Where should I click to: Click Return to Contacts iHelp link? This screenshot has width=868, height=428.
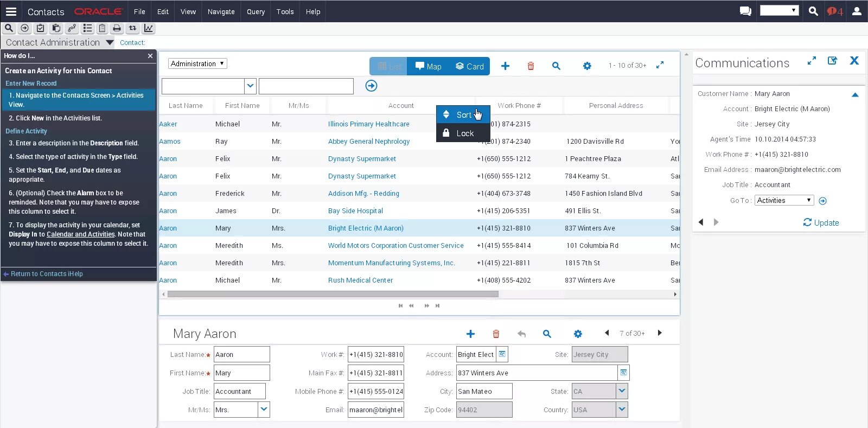47,274
